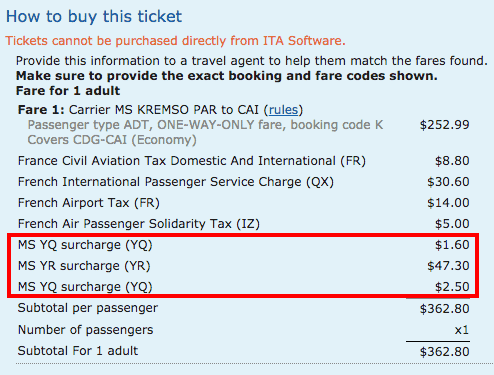Click the 'Covers CDG-CAI (Economy)' text
Image resolution: width=494 pixels, height=375 pixels.
[x=112, y=140]
